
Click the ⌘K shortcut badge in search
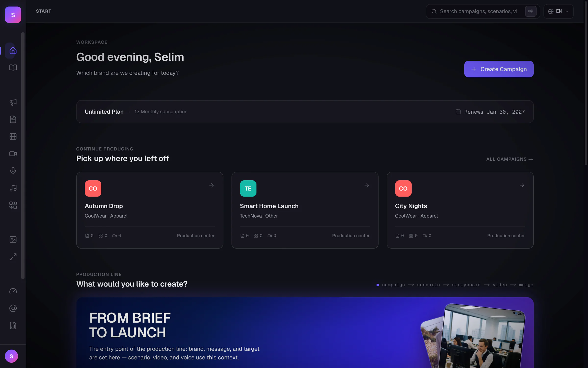(x=530, y=11)
